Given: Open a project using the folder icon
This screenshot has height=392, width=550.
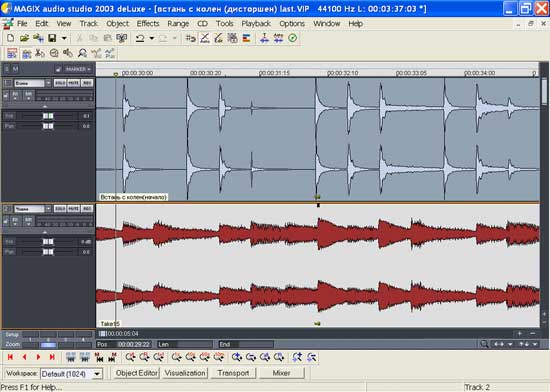Looking at the screenshot, I should pos(24,38).
